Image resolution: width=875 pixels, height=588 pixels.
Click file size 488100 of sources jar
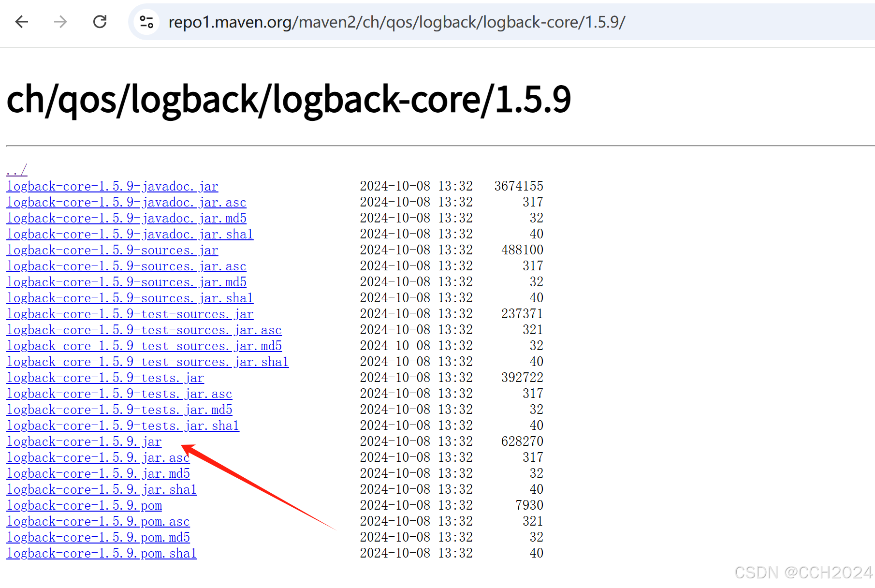tap(522, 250)
